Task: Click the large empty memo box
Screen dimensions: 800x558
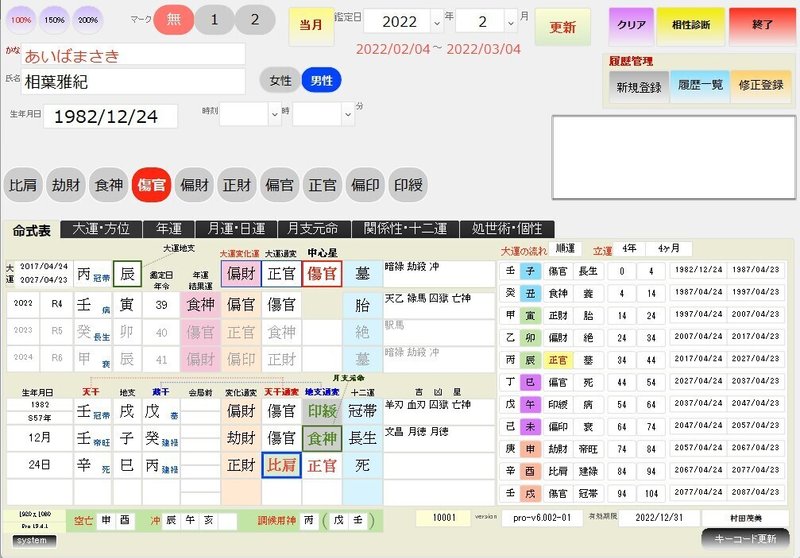Action: (x=673, y=157)
